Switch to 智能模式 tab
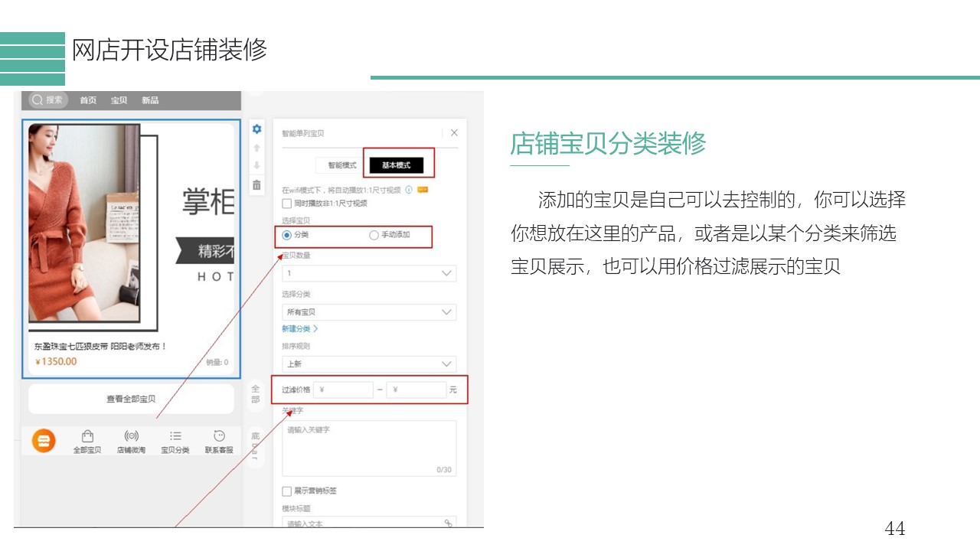Viewport: 980px width, 551px height. pyautogui.click(x=342, y=165)
